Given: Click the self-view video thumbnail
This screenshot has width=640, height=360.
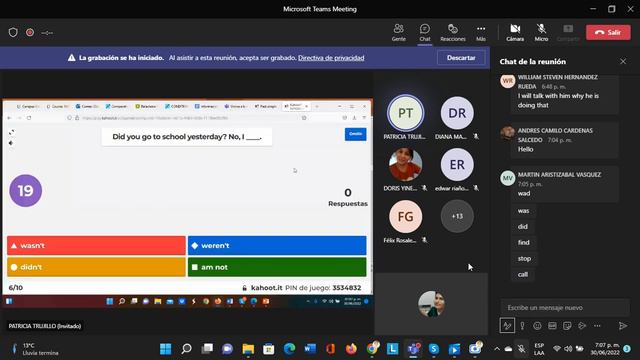Looking at the screenshot, I should click(x=431, y=304).
